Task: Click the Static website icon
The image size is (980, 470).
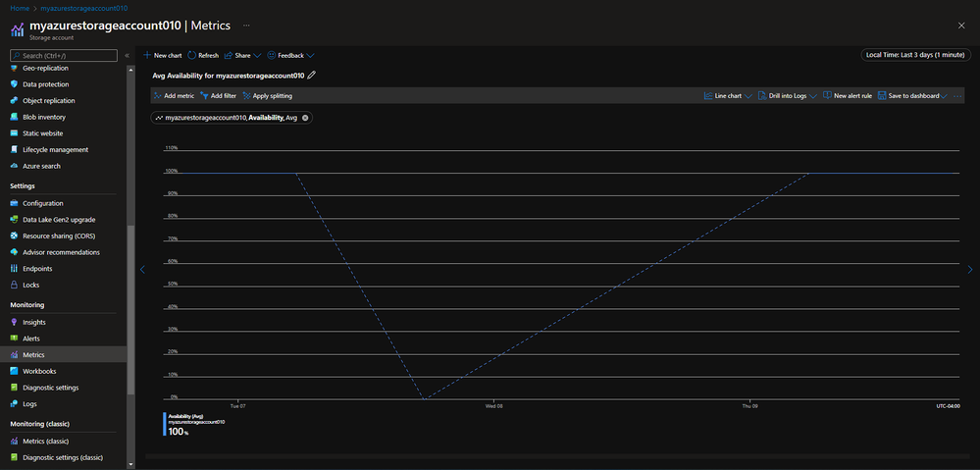Action: pos(15,133)
